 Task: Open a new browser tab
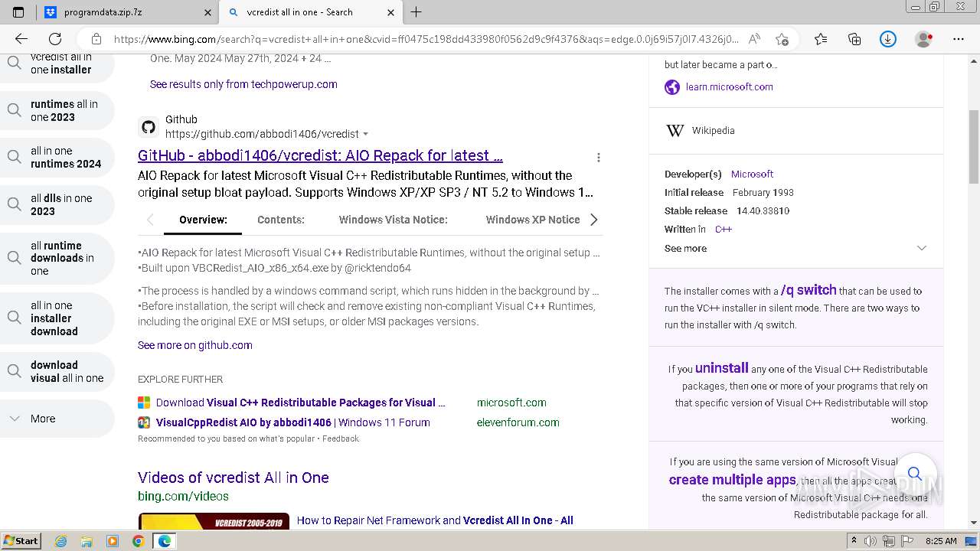[x=416, y=12]
